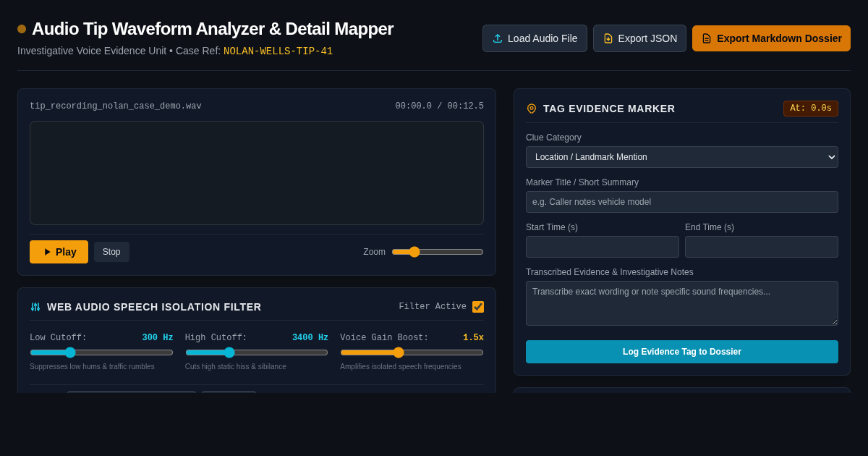This screenshot has height=456, width=868.
Task: Click the Audio Tip Waveform Analyzer heading
Action: tap(213, 29)
